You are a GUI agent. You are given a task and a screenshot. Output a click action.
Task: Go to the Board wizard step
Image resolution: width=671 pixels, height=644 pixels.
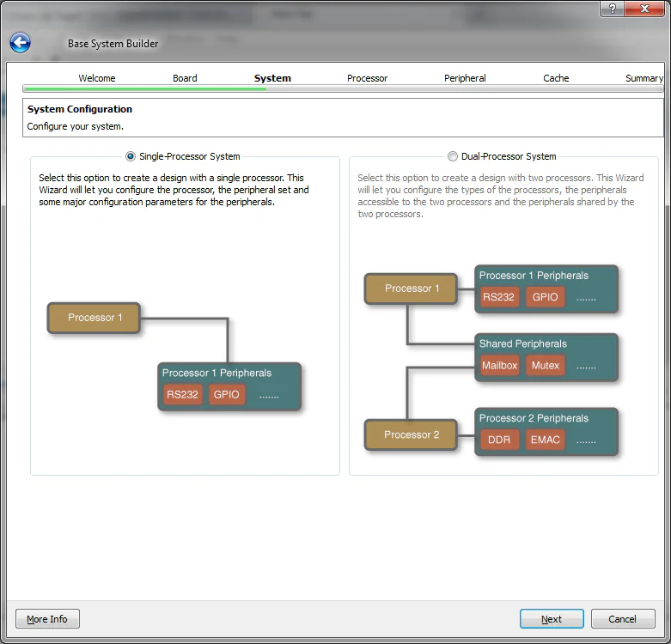[x=185, y=78]
